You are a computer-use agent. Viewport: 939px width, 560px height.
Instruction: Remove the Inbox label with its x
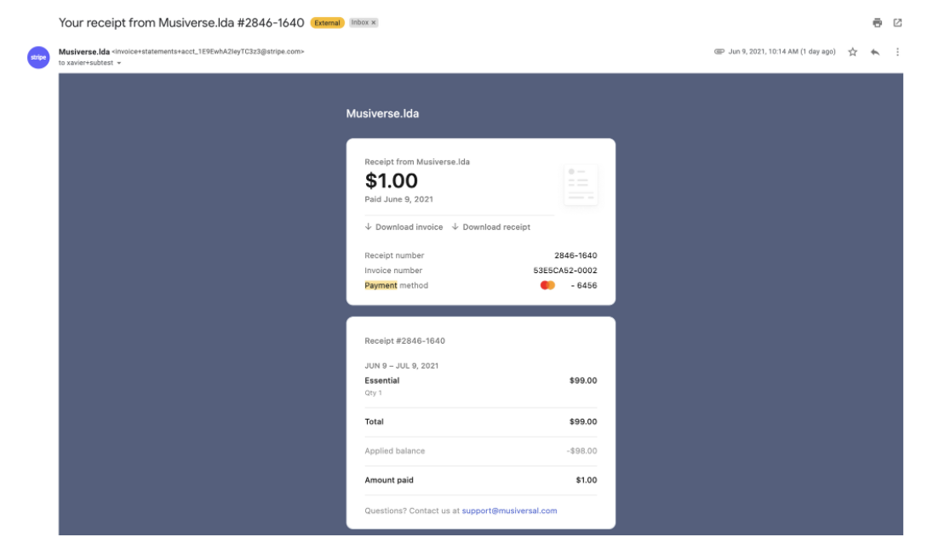tap(373, 23)
